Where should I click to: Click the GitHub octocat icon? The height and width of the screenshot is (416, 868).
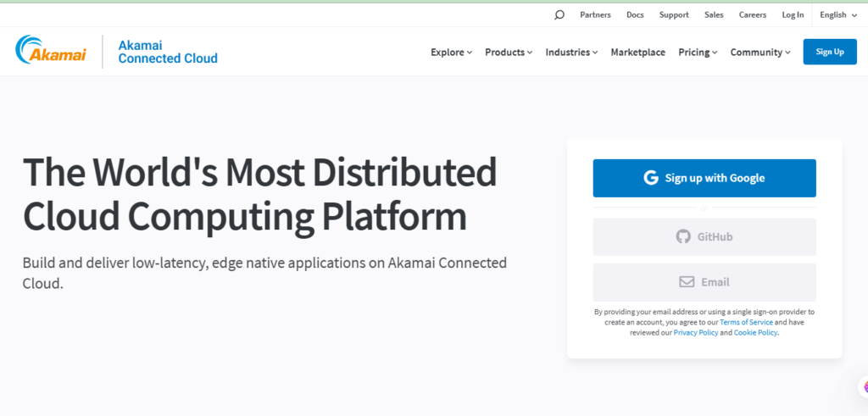tap(683, 236)
